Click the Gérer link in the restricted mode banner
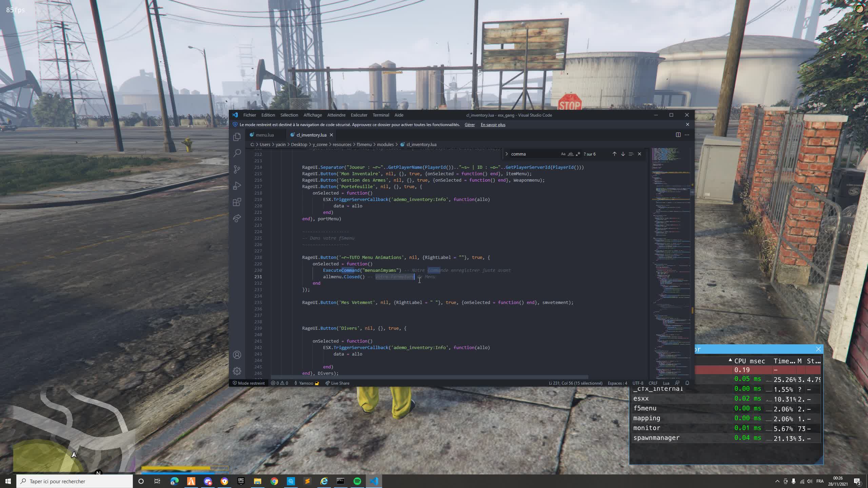Screen dimensions: 868x488 [x=470, y=124]
